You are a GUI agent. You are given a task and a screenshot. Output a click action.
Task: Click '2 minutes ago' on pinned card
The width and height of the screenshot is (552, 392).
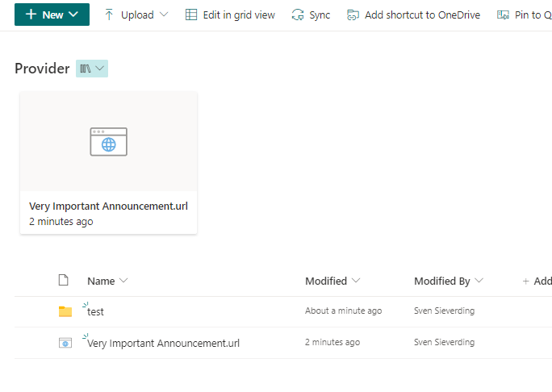(61, 222)
